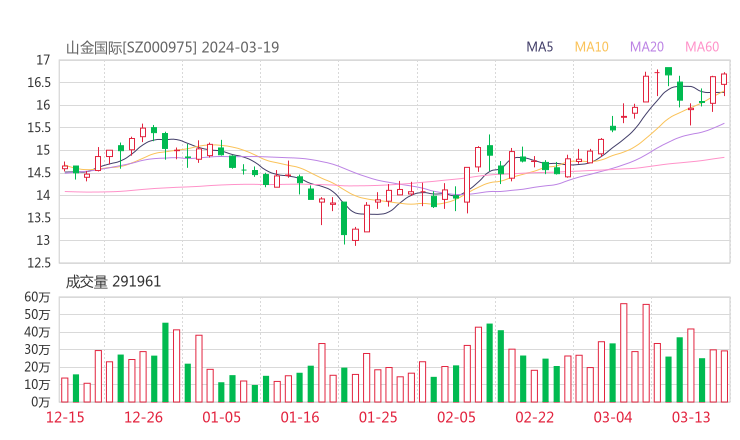The height and width of the screenshot is (440, 740).
Task: Click the 14.5 price axis label
Action: click(39, 173)
